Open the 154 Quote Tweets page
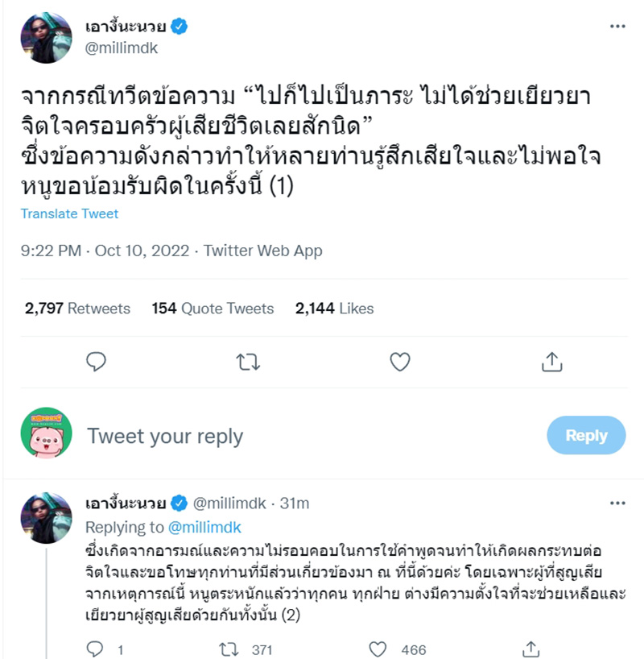Viewport: 644px width, 659px height. [x=211, y=308]
